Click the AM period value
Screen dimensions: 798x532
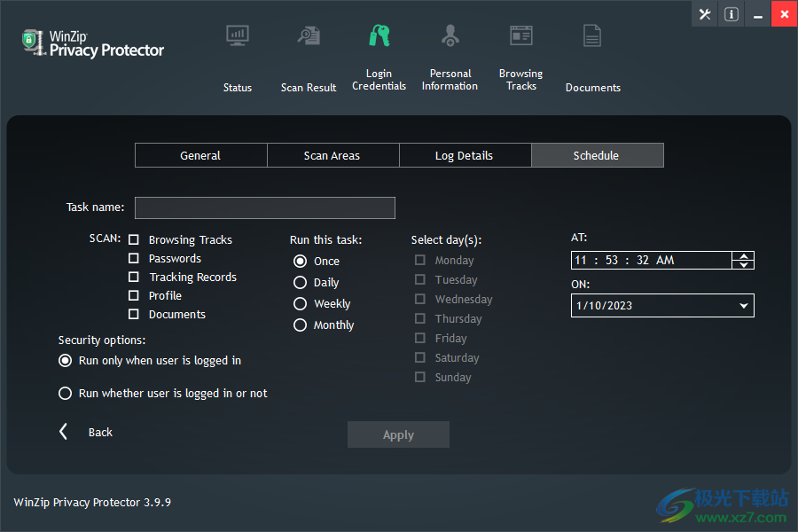coord(665,260)
